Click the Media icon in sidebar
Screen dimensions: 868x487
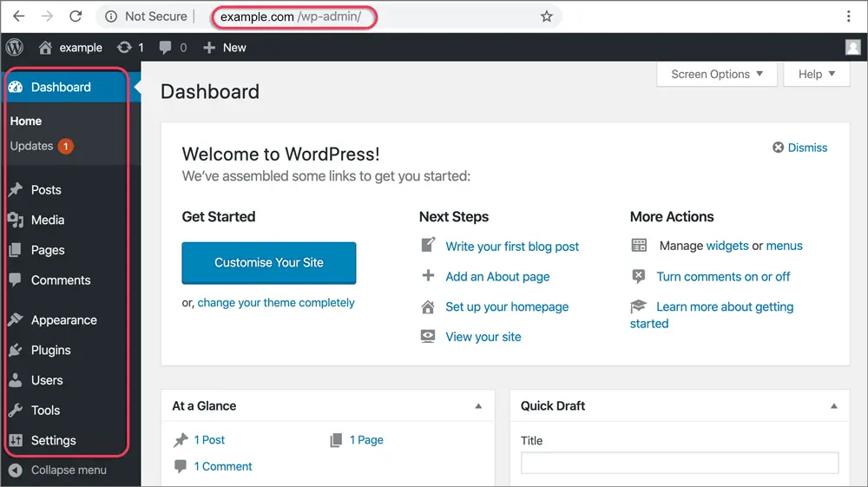pyautogui.click(x=16, y=220)
